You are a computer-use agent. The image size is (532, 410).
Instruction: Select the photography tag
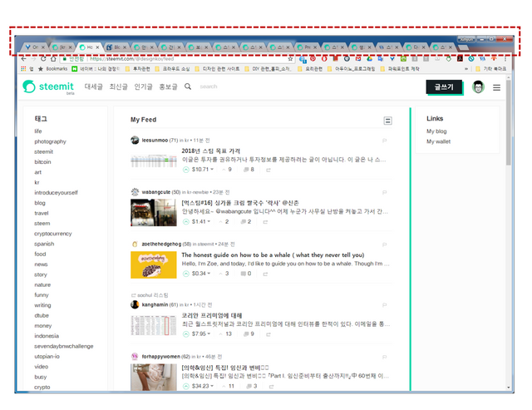pyautogui.click(x=50, y=141)
